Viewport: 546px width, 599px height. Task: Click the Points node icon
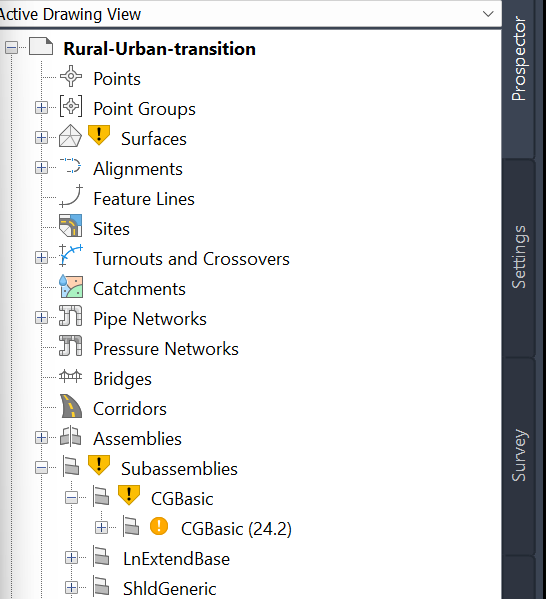tap(71, 76)
